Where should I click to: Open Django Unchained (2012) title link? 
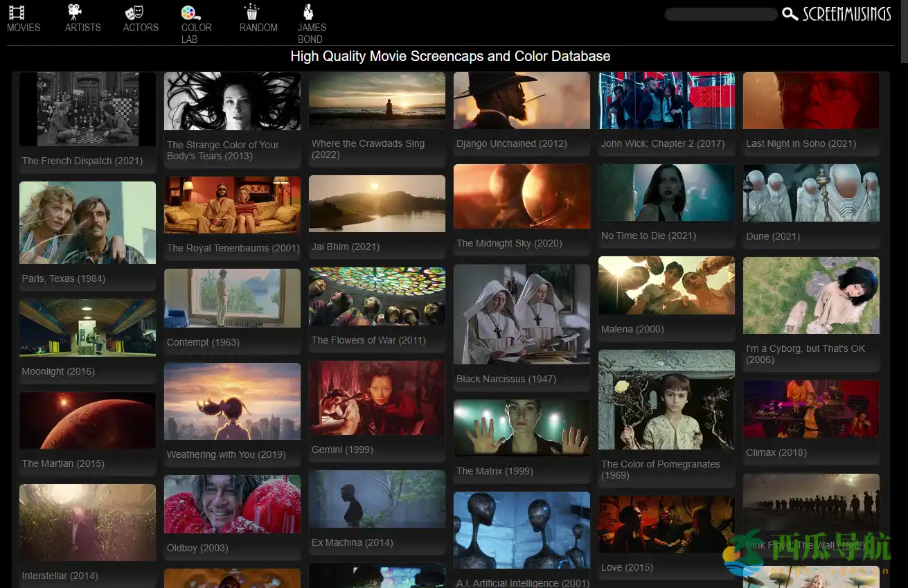512,143
